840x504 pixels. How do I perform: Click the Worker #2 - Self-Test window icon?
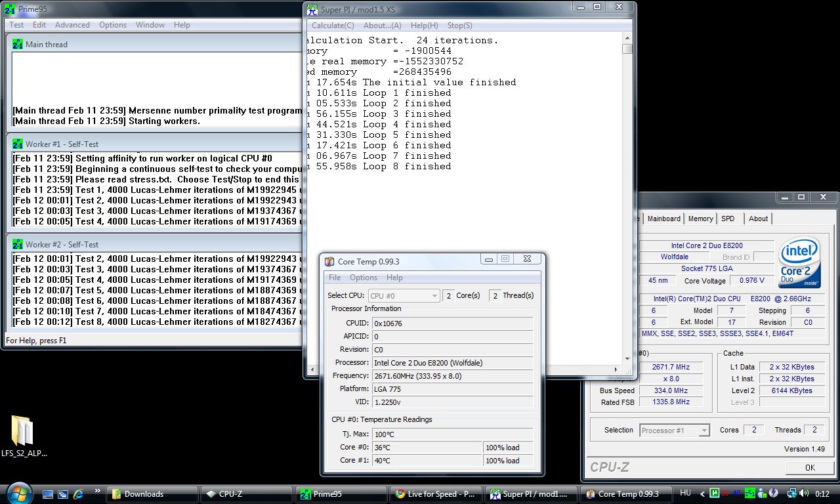(18, 244)
